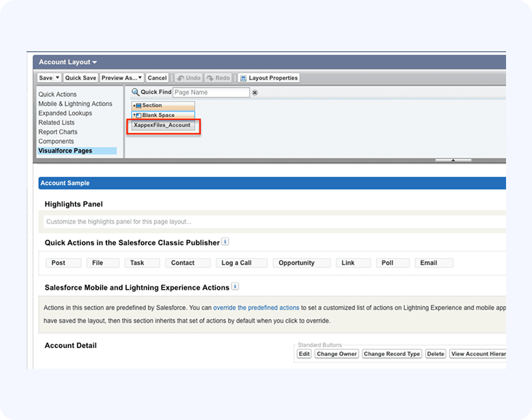Open the Save dropdown arrow

pyautogui.click(x=57, y=78)
